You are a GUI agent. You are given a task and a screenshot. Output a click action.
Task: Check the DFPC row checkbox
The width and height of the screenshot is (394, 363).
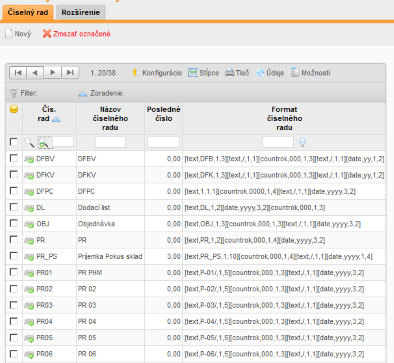(14, 191)
